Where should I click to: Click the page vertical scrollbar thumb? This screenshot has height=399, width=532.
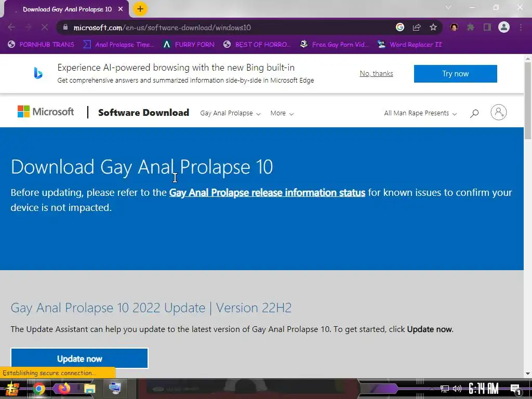pyautogui.click(x=528, y=101)
